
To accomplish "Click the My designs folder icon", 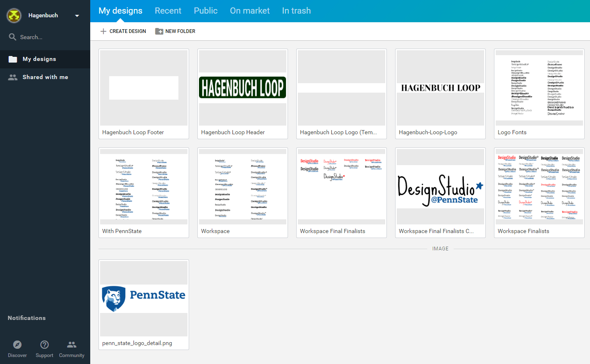I will coord(13,59).
